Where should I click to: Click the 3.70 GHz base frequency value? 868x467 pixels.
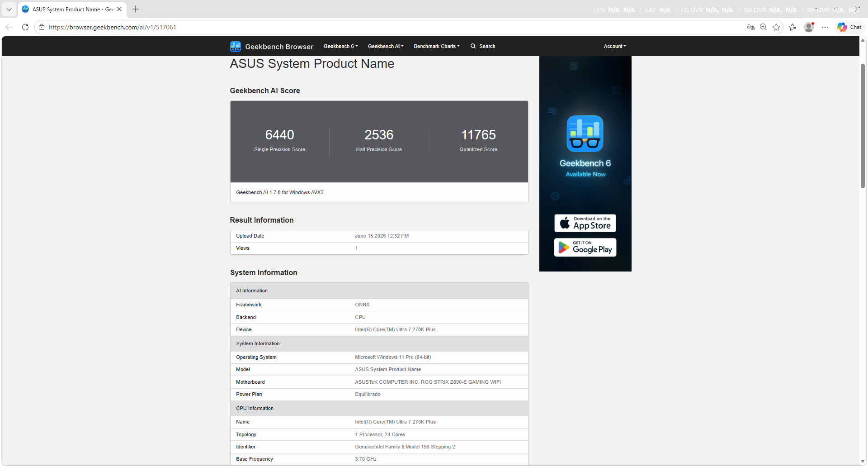366,459
